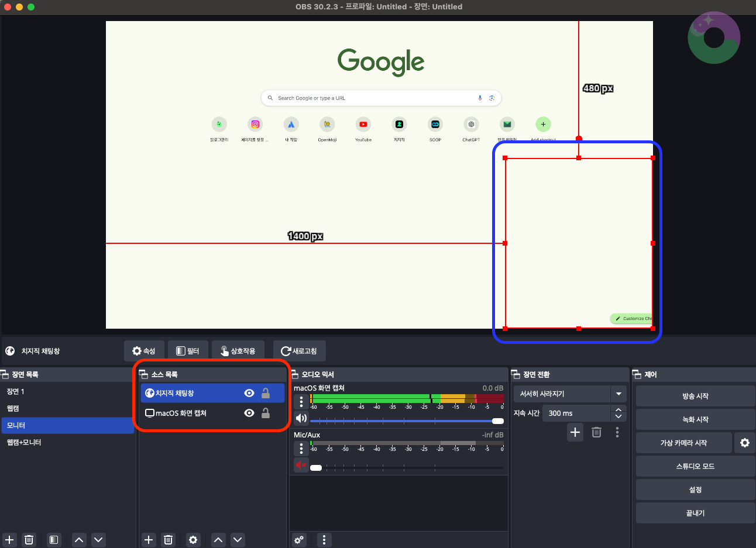Hide the macOS 화면 캡쳐 source with eye icon

point(249,413)
